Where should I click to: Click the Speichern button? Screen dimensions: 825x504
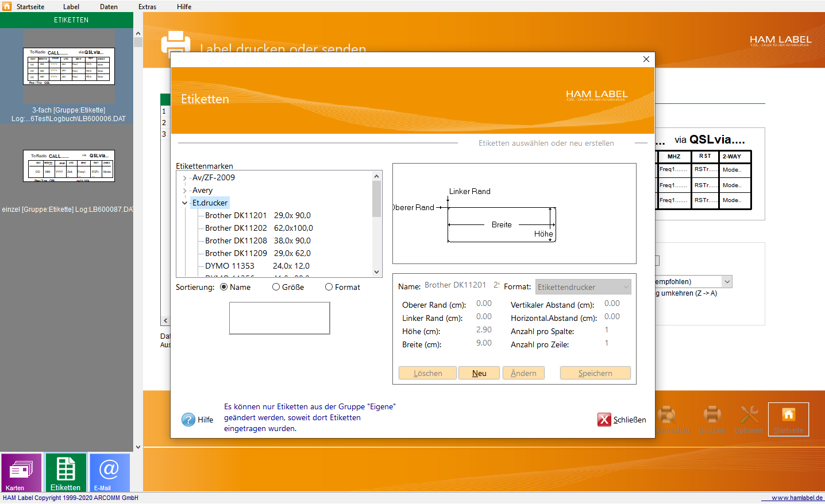(x=595, y=373)
